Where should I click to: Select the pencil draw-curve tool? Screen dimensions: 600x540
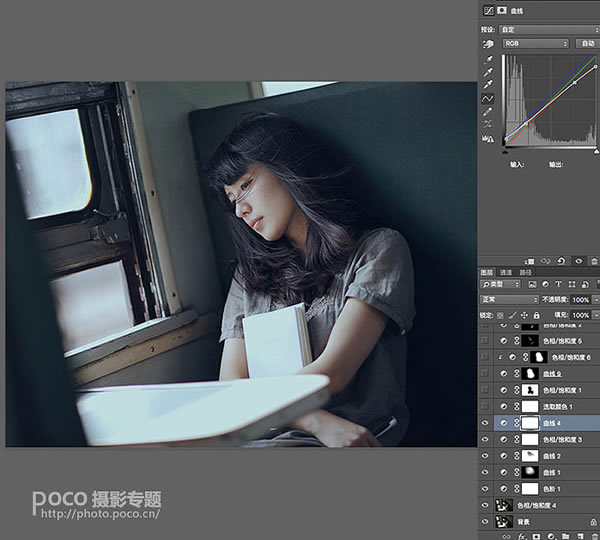[488, 112]
